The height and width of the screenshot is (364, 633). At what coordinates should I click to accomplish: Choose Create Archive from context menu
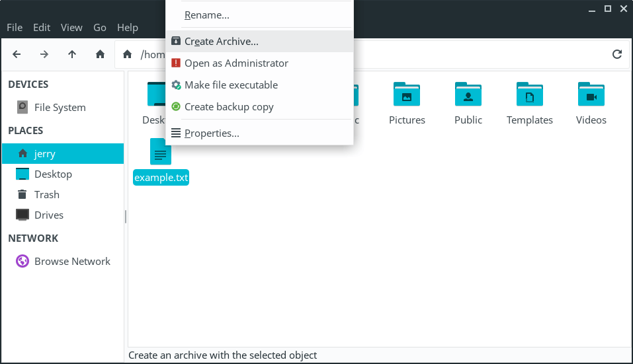coord(222,42)
